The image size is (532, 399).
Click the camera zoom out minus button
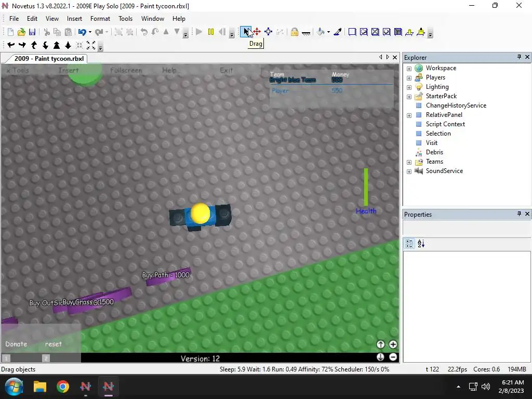(393, 357)
